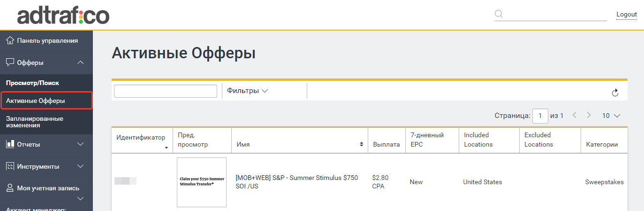Screen dimensions: 644x211
Task: Open the Summer Stimulus $750 offer link
Action: 296,182
